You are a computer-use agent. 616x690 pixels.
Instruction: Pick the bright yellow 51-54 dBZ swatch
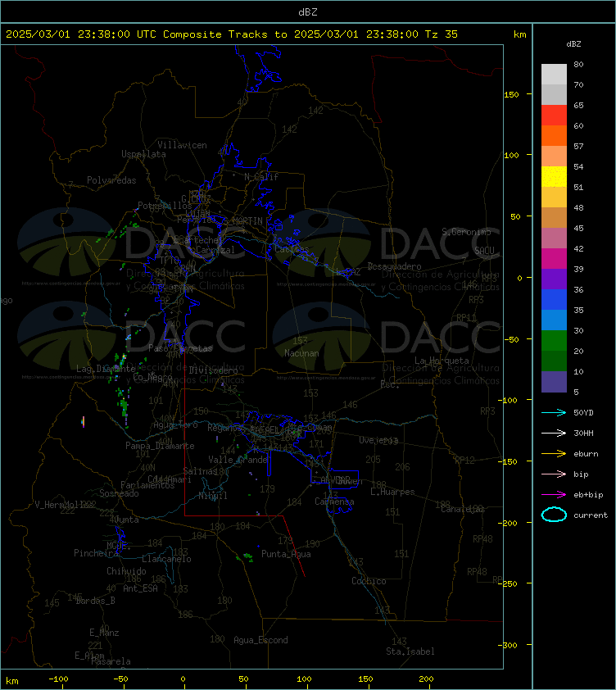554,177
